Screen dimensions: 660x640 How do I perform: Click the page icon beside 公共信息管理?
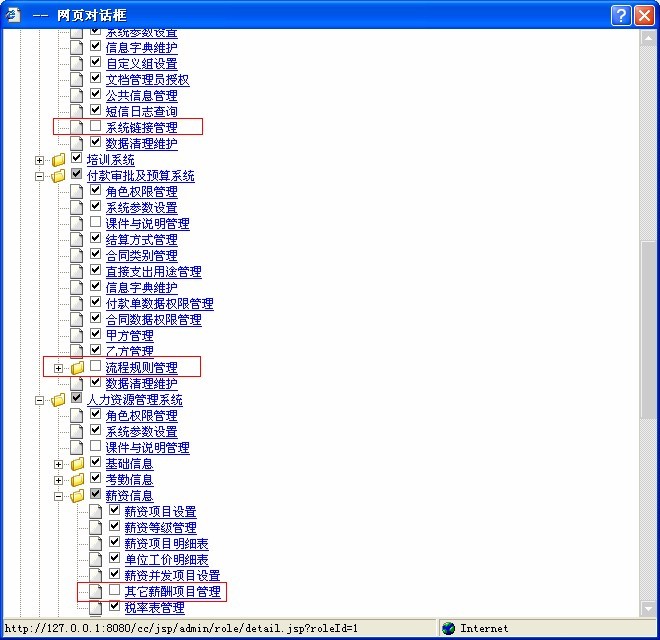coord(77,95)
